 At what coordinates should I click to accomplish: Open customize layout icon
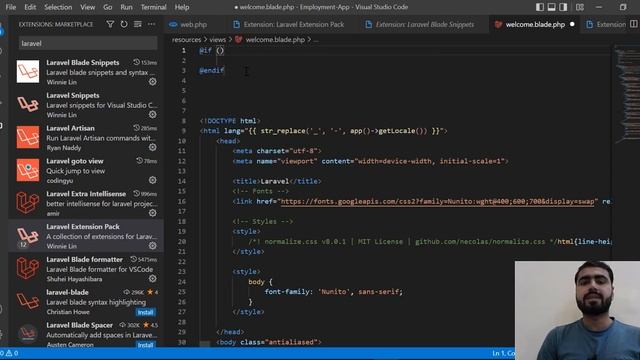(x=580, y=7)
